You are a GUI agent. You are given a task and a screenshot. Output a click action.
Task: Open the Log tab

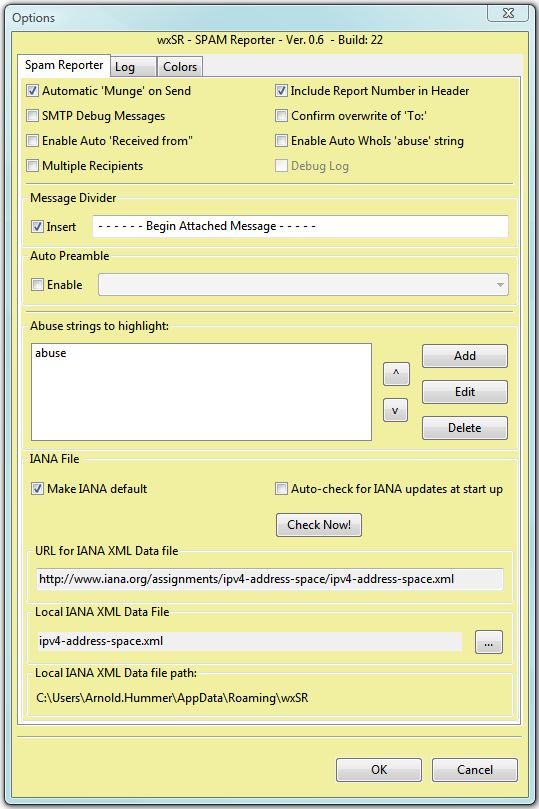tap(133, 67)
